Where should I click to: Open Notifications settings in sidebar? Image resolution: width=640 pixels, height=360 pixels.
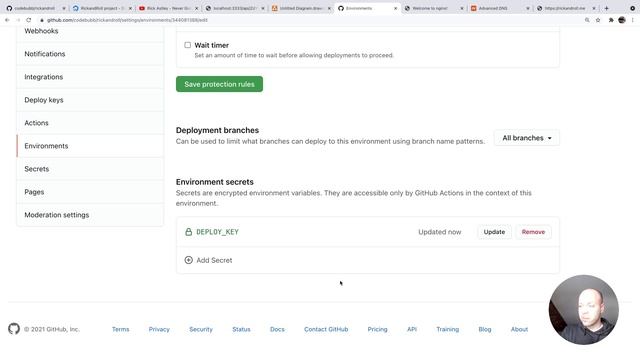(x=90, y=54)
